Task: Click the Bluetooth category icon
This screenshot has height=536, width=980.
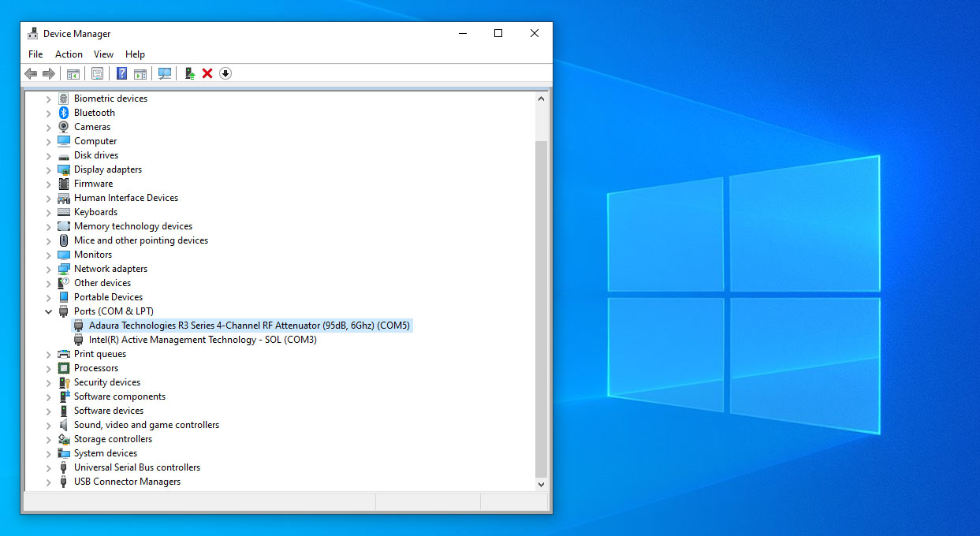Action: tap(64, 113)
